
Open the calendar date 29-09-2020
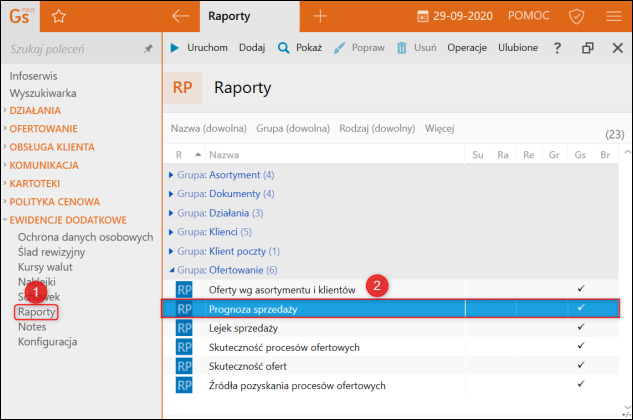point(455,16)
